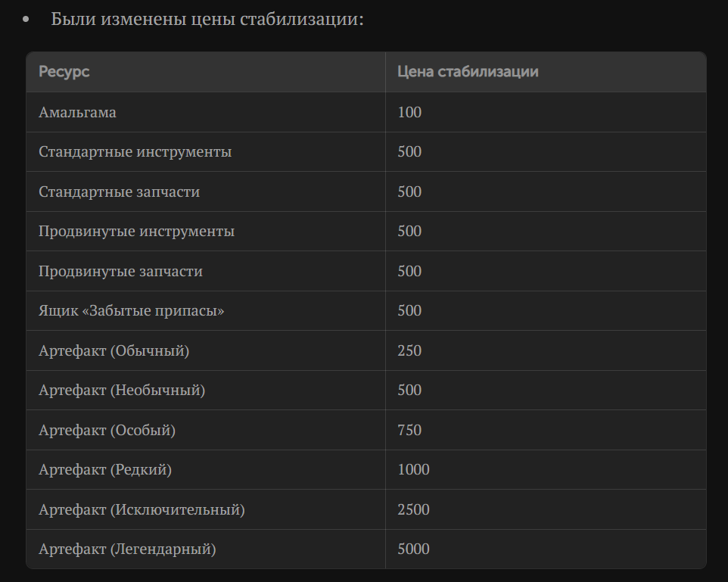The width and height of the screenshot is (728, 582).
Task: Click the 'Стандартные инструменты' row label
Action: (x=135, y=152)
